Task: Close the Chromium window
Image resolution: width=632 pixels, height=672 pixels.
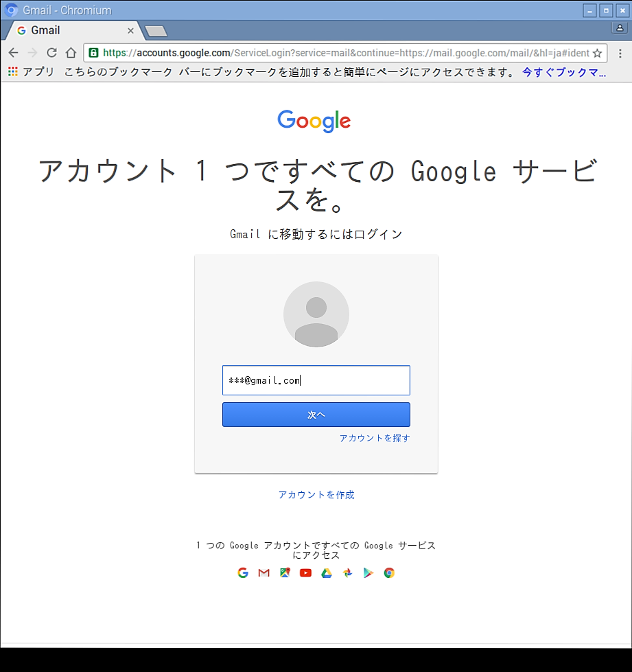Action: [622, 10]
